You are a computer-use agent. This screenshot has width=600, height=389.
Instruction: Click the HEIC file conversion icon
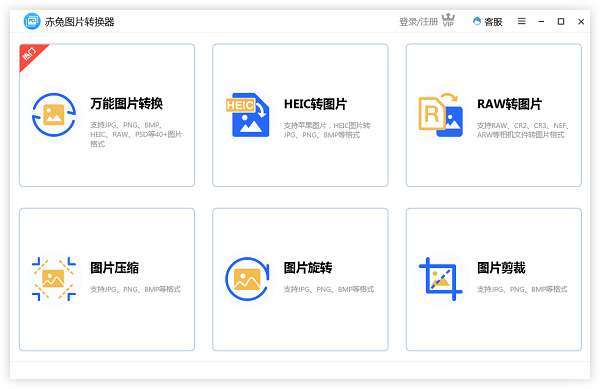[x=248, y=115]
